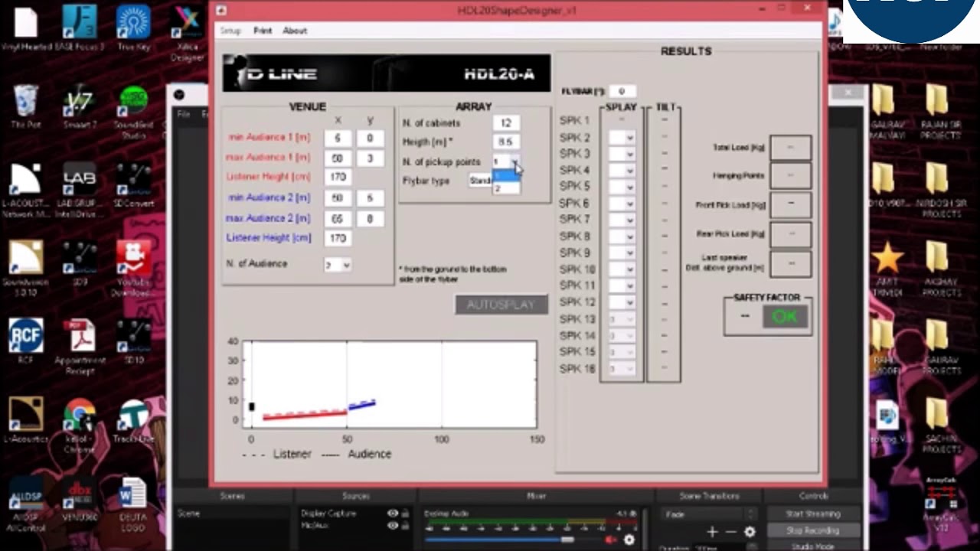Select the Scene entry in OBS Scenes
Viewport: 980px width, 551px height.
pos(233,514)
